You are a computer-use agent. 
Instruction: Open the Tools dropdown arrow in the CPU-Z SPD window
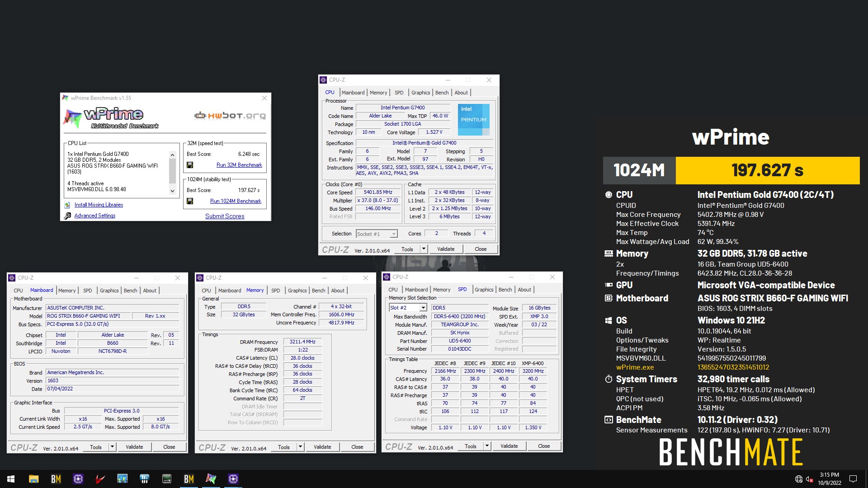487,446
